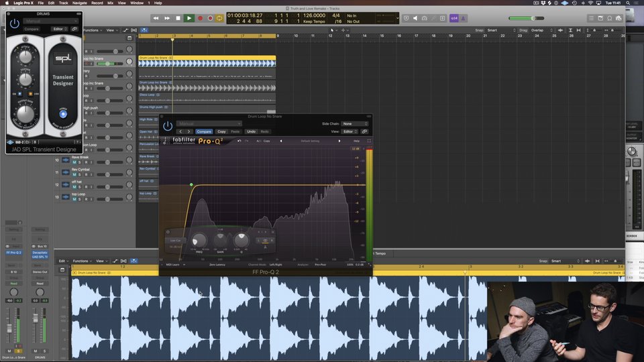Click Copy in Pro-Q 2 header

coord(221,132)
